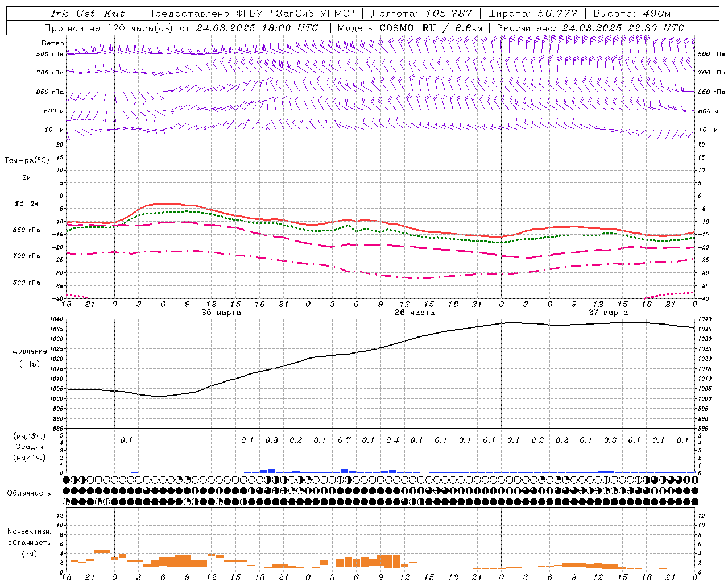Screen dimensions: 728x582
Task: Click the red 2м temperature legend line
Action: (x=26, y=184)
